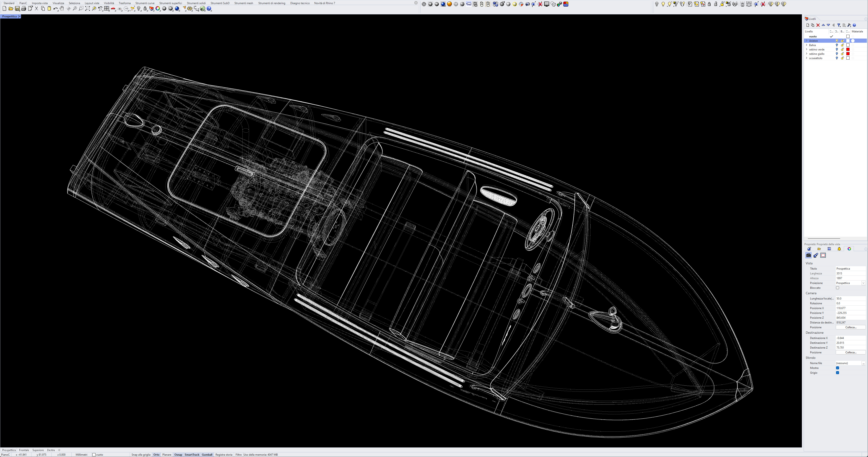Expand the Ariston layer tree
868x457 pixels.
[x=807, y=41]
